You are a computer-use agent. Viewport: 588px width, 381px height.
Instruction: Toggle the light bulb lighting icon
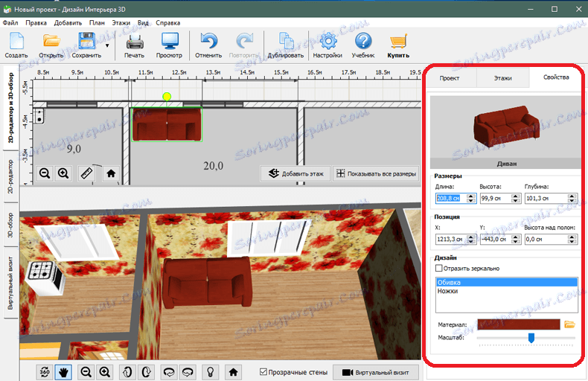[x=211, y=372]
